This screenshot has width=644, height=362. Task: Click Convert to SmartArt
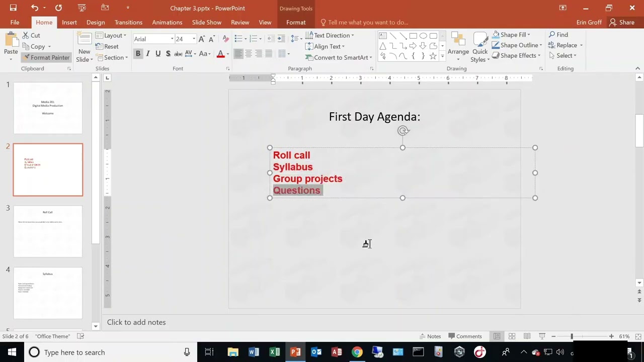(x=339, y=58)
